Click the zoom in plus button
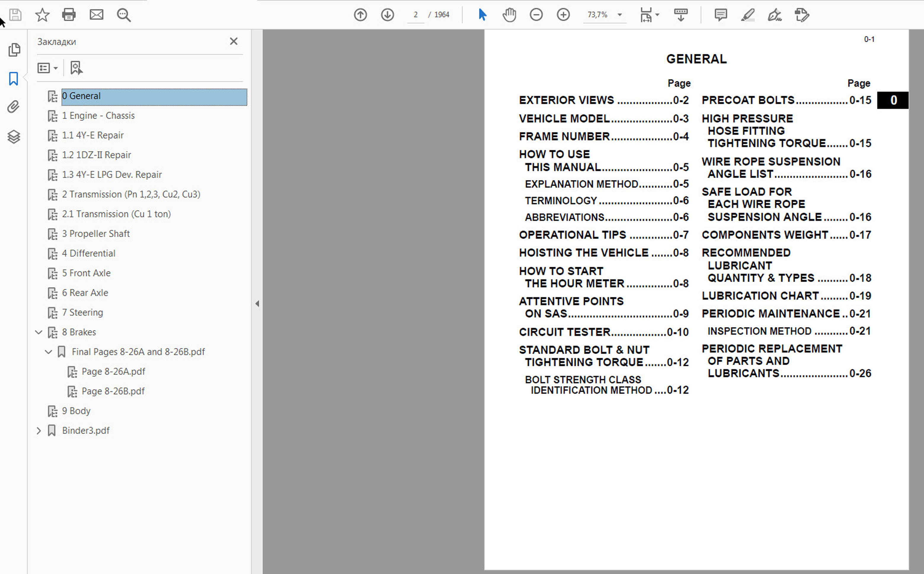Screen dimensions: 924x574 click(563, 15)
